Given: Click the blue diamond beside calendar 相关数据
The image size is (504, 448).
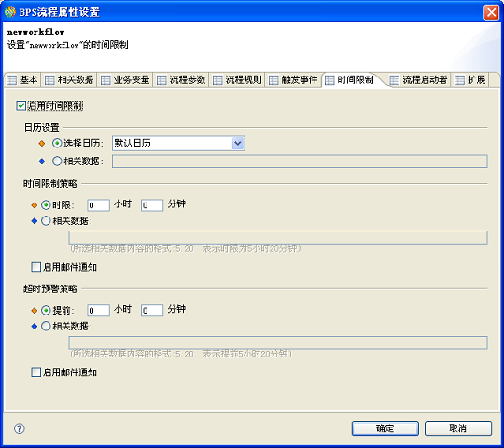Looking at the screenshot, I should coord(42,161).
